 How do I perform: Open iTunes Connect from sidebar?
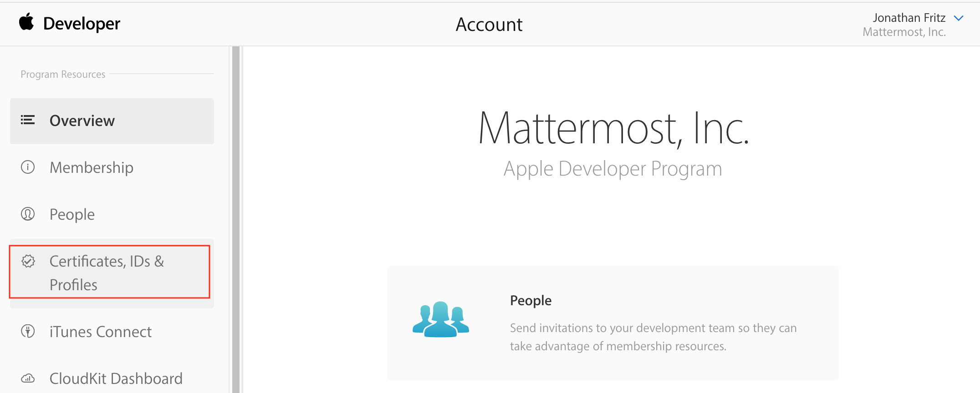coord(100,332)
